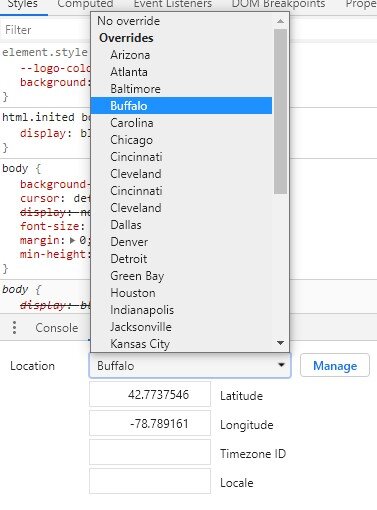377x510 pixels.
Task: Switch to the Styles tab
Action: pyautogui.click(x=22, y=5)
